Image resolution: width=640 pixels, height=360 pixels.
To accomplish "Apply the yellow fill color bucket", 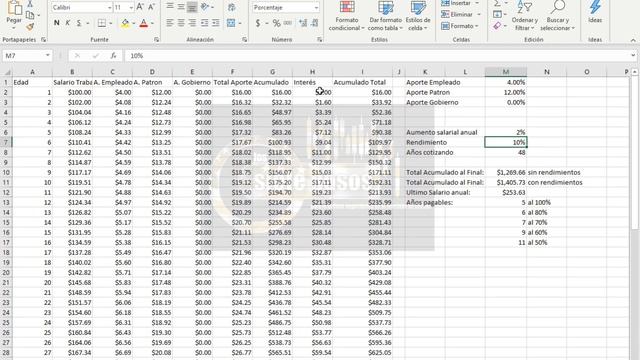I will tap(125, 23).
